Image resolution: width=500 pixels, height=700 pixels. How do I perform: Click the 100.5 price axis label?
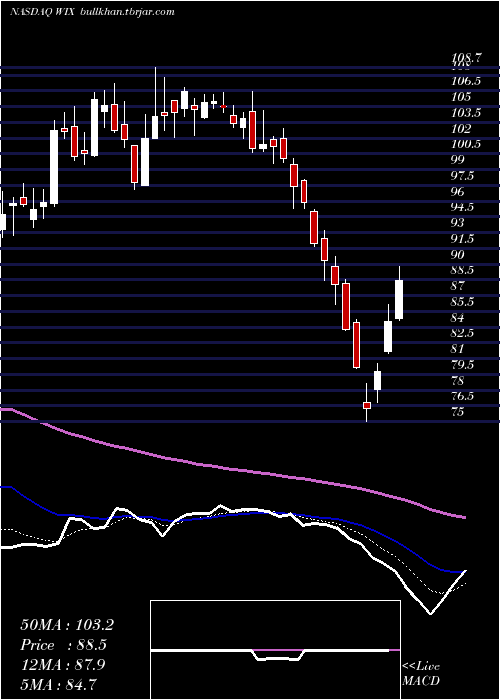pyautogui.click(x=467, y=144)
